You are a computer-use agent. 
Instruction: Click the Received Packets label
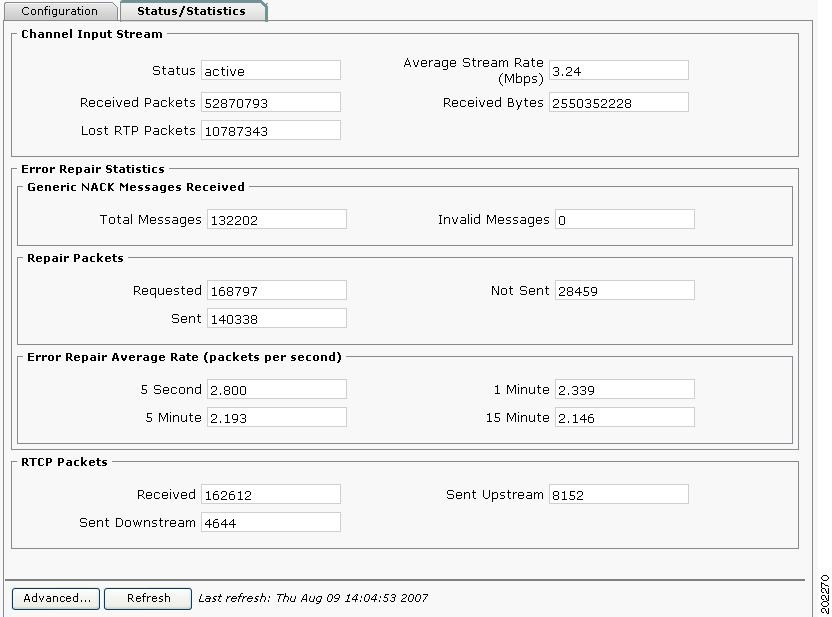pyautogui.click(x=137, y=102)
